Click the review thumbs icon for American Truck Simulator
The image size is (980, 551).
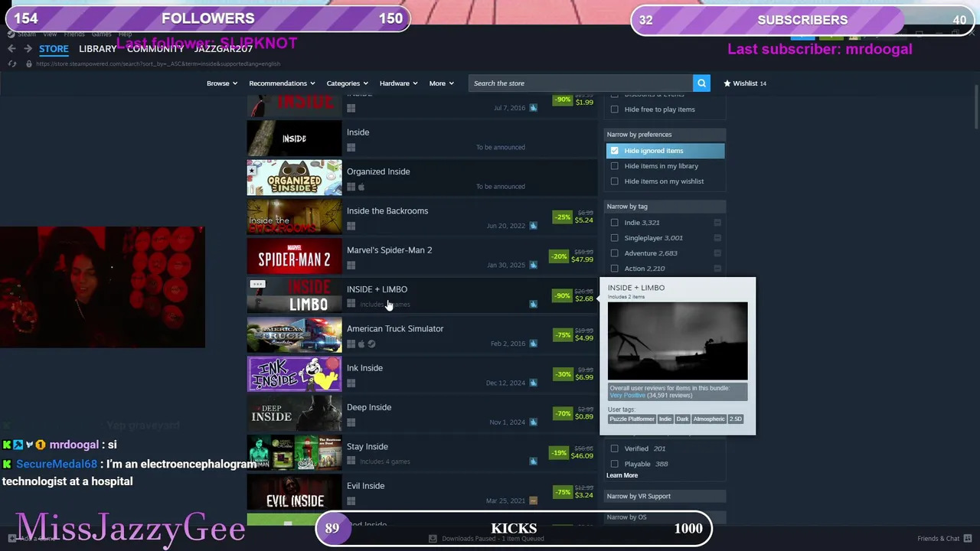tap(533, 344)
